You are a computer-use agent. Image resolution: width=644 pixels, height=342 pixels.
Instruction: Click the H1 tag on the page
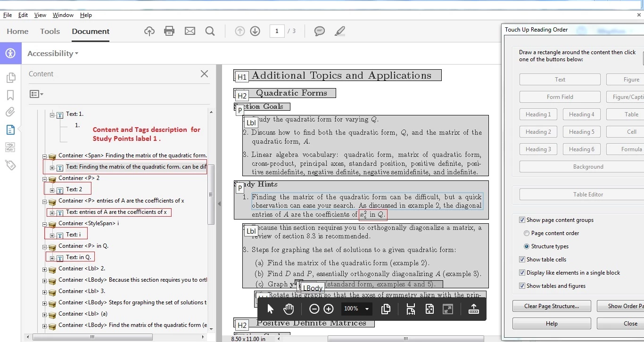point(242,77)
